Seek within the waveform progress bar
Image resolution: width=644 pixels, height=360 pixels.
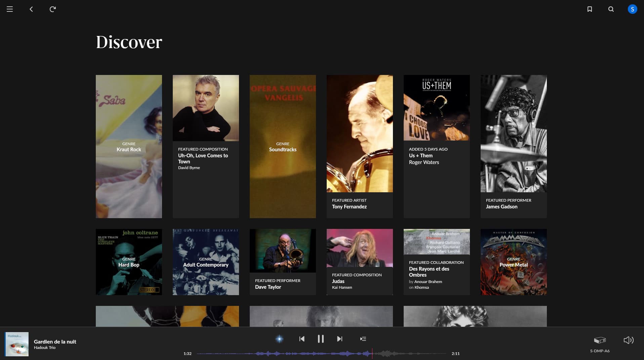click(321, 354)
